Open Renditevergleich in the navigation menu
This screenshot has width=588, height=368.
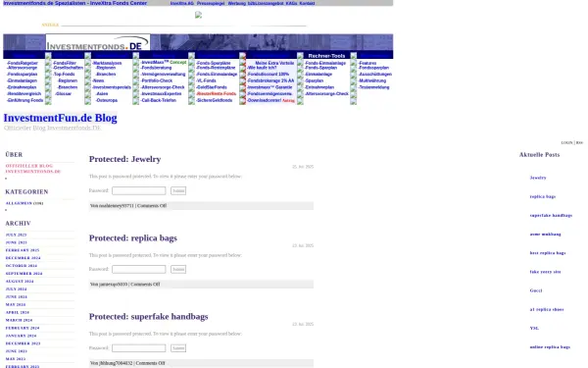pyautogui.click(x=24, y=93)
